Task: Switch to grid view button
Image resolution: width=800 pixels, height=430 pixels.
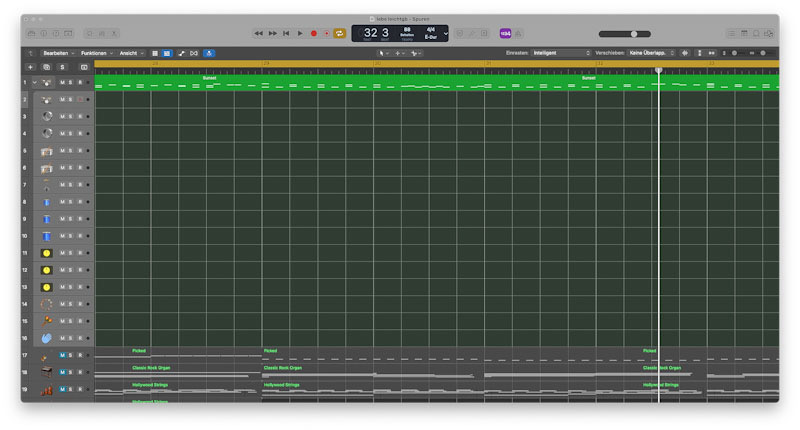Action: pyautogui.click(x=155, y=53)
